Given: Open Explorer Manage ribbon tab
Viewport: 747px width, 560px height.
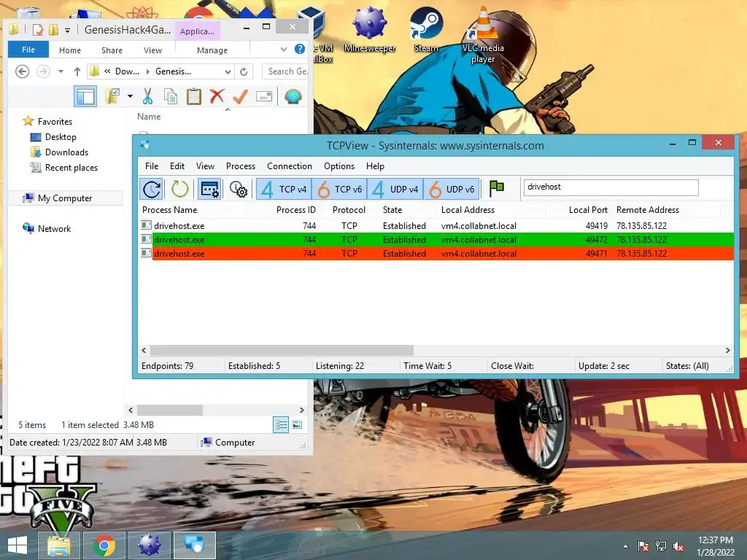Looking at the screenshot, I should pyautogui.click(x=212, y=50).
